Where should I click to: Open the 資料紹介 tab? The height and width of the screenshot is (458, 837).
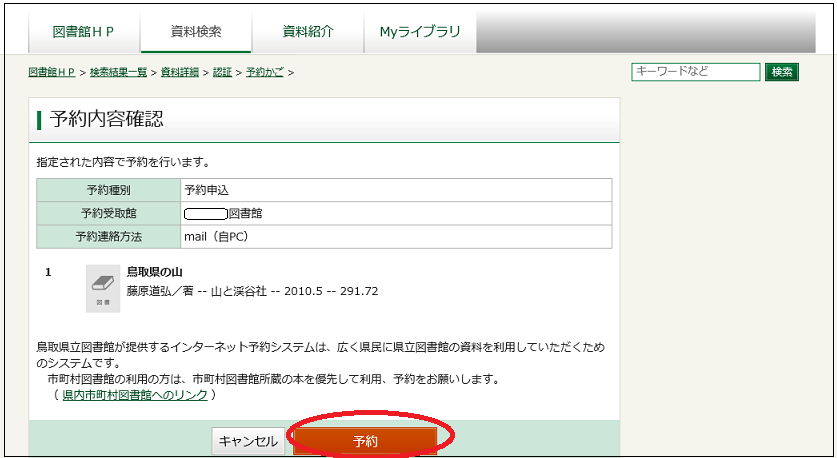point(308,31)
